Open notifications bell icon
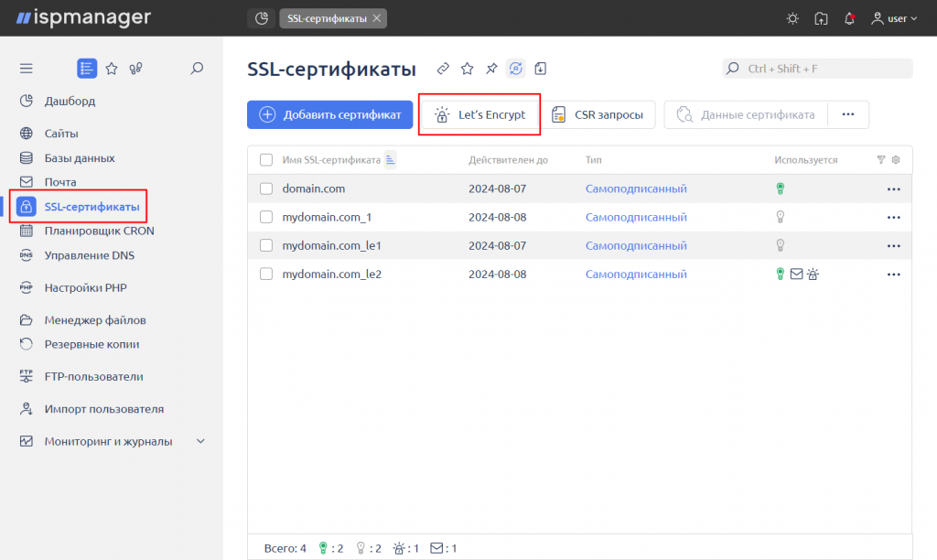The image size is (937, 560). (849, 18)
